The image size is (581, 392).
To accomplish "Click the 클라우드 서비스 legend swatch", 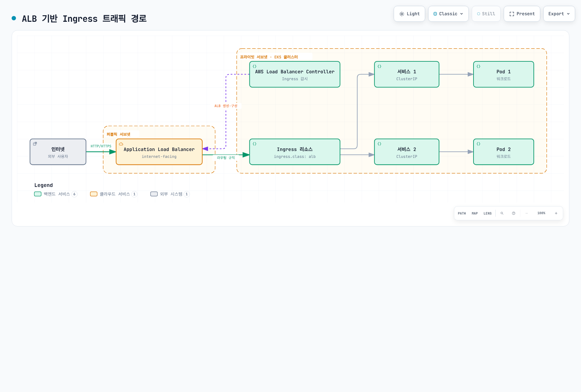I will 94,194.
